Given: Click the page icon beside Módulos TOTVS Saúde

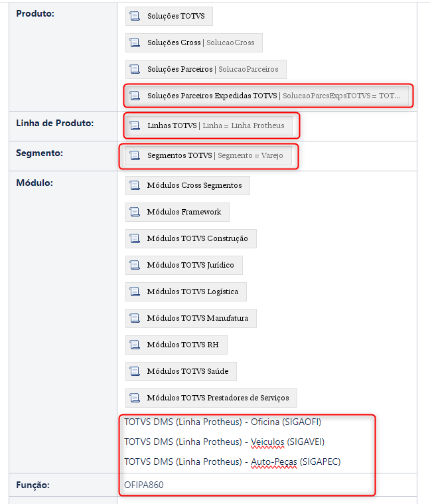Looking at the screenshot, I should pyautogui.click(x=135, y=371).
